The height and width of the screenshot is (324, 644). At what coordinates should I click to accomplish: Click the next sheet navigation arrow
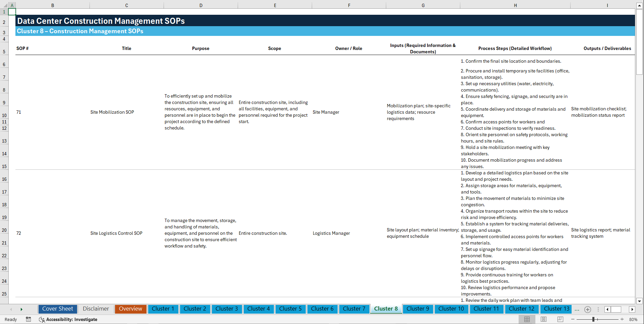21,309
